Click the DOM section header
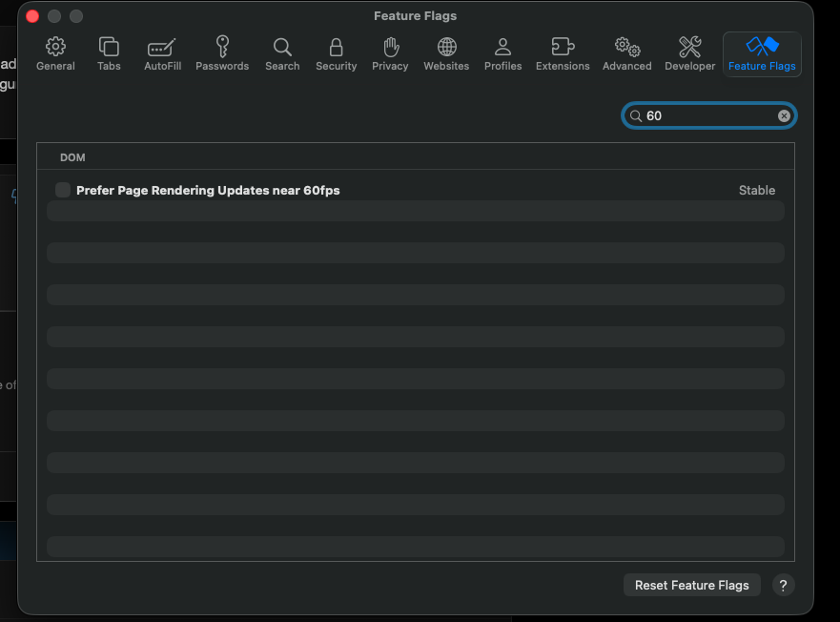The height and width of the screenshot is (622, 840). [72, 157]
